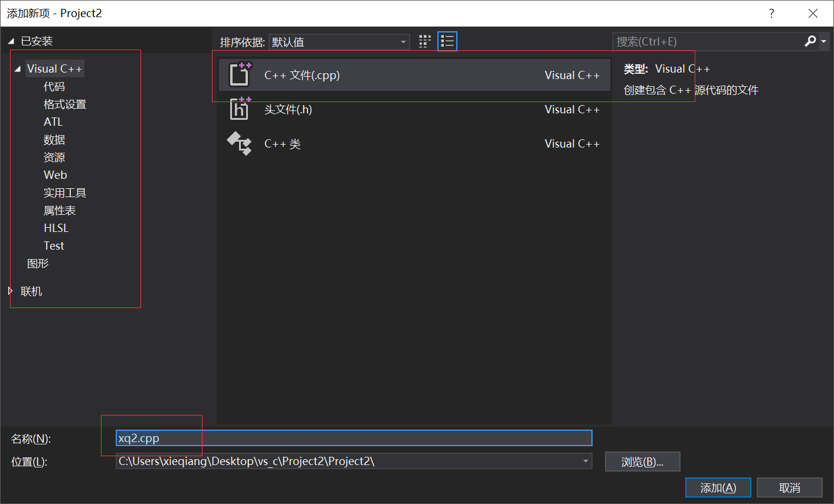Open the search options arrow next to magnifier
834x504 pixels.
click(x=821, y=41)
